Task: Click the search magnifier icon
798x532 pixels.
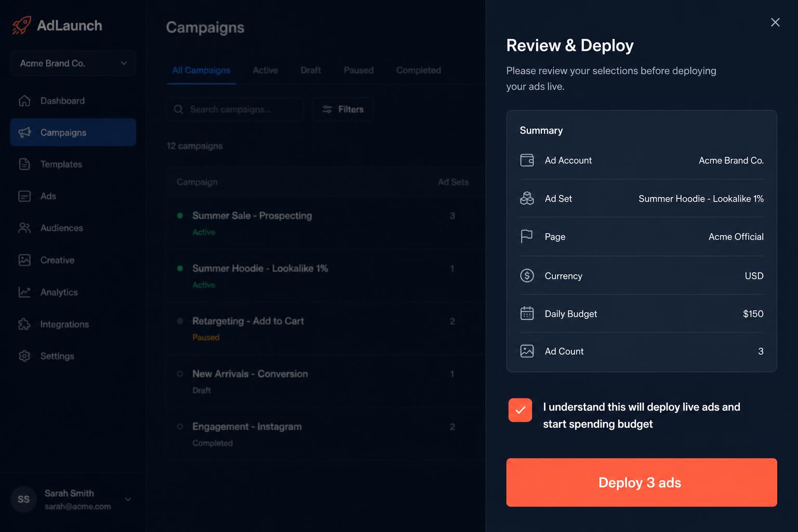Action: click(178, 109)
